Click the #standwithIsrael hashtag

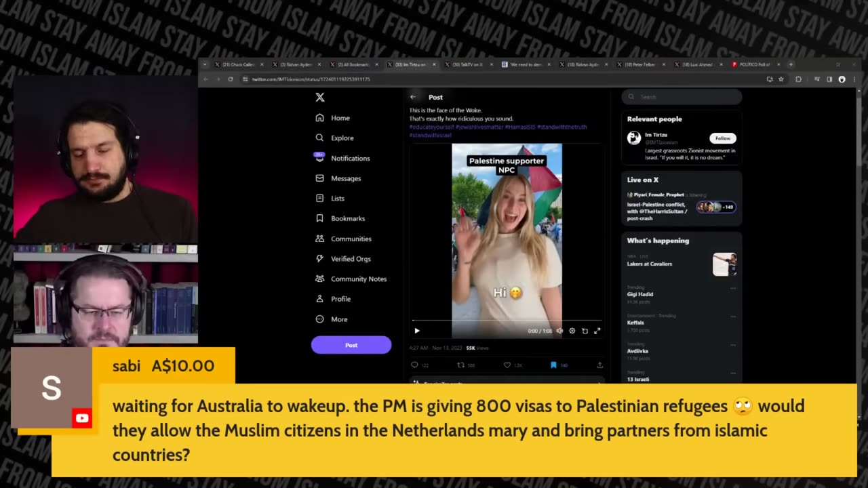[x=430, y=135]
